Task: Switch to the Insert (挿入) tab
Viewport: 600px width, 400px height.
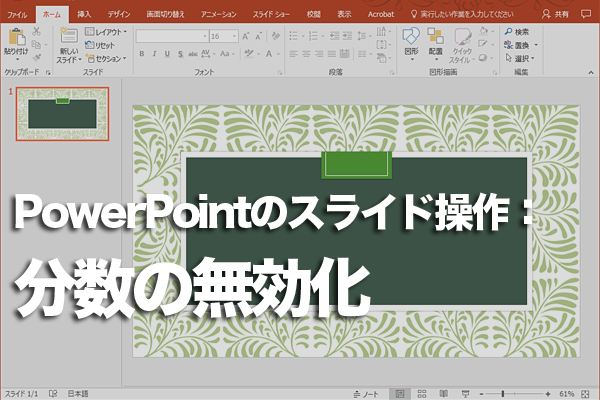Action: tap(84, 15)
